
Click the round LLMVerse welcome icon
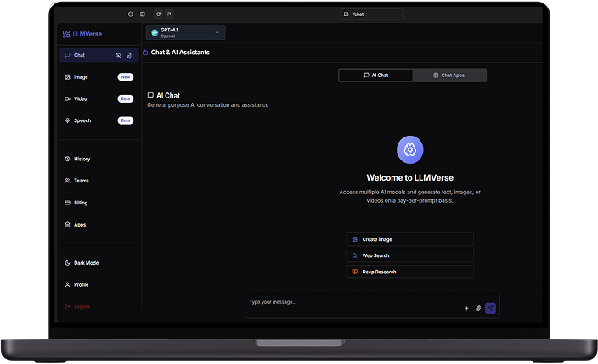[x=410, y=150]
